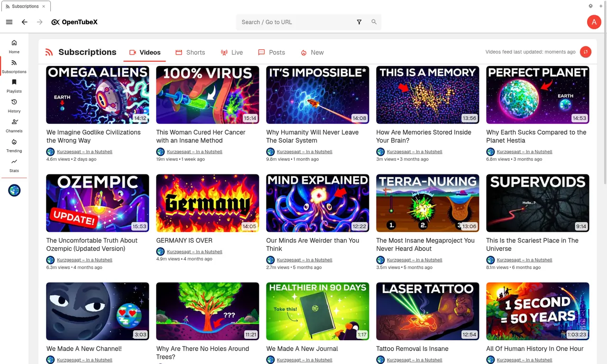
Task: Open 'We Imagine Godlike Civilizations the Wrong Way' title
Action: [x=93, y=136]
